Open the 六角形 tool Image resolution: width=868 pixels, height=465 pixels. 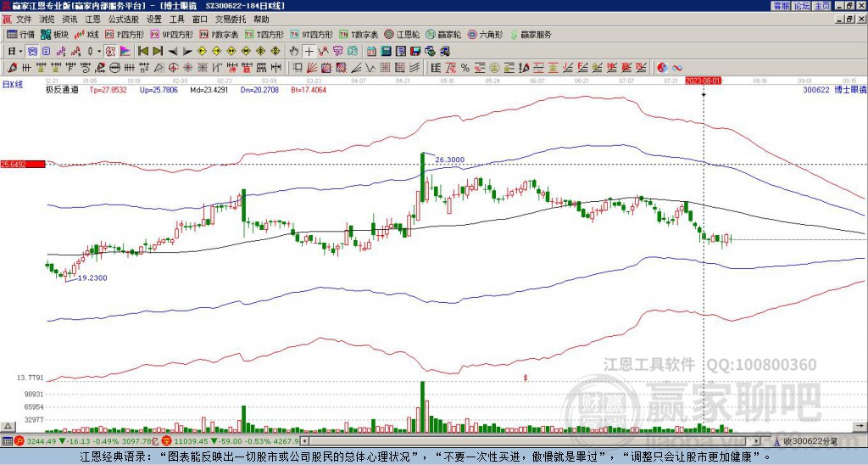(485, 34)
